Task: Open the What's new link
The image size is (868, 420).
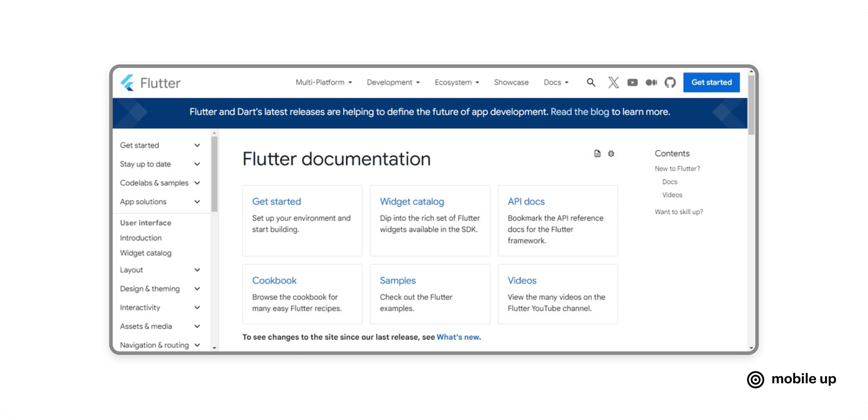Action: click(458, 337)
